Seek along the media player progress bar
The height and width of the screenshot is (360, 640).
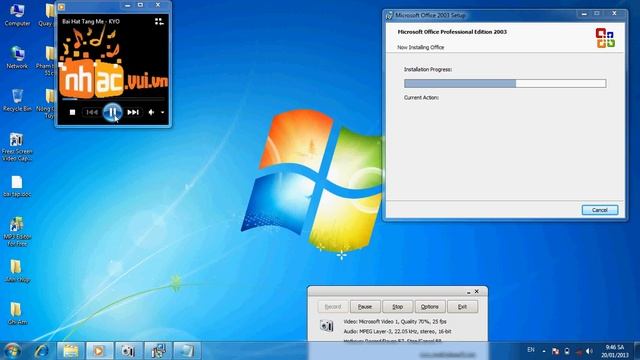click(113, 99)
